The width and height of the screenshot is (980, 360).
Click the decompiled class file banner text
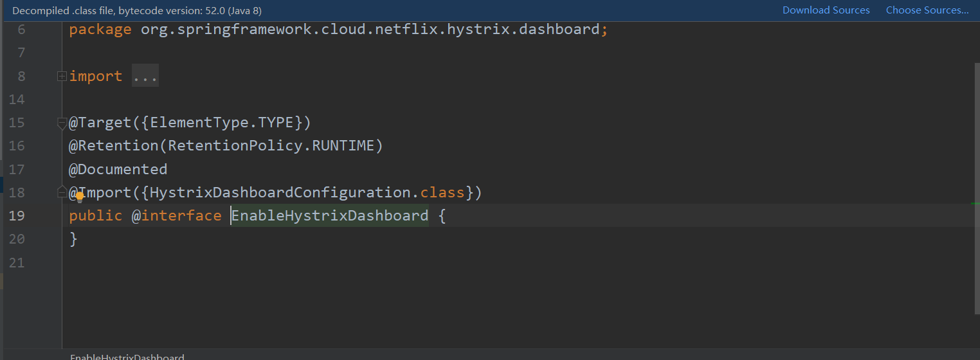pos(137,11)
